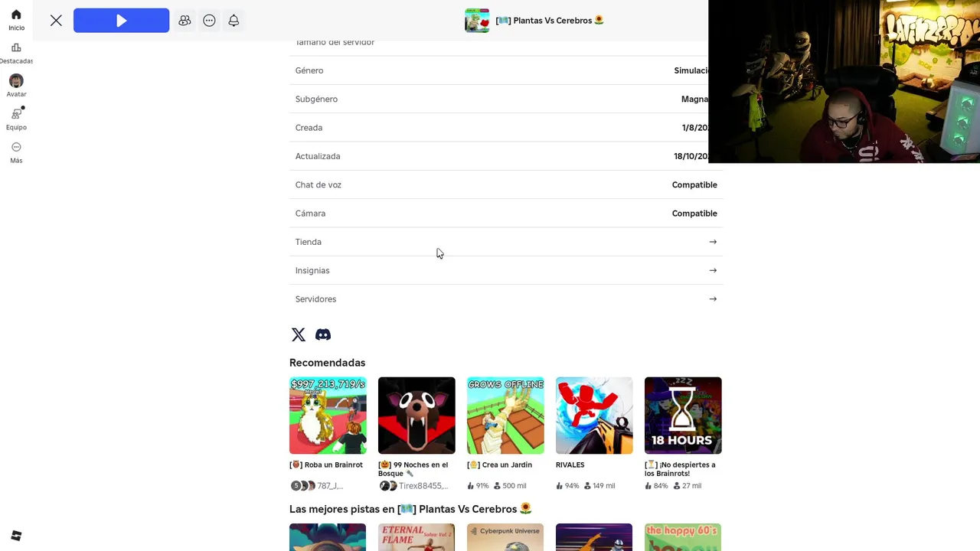Open the Destacadas charts icon
Image resolution: width=980 pixels, height=551 pixels.
16,47
